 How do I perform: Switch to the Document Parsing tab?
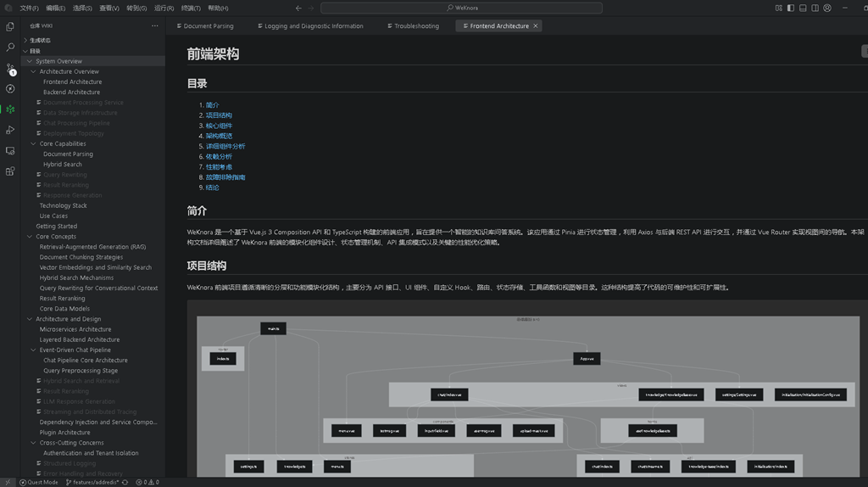(205, 26)
